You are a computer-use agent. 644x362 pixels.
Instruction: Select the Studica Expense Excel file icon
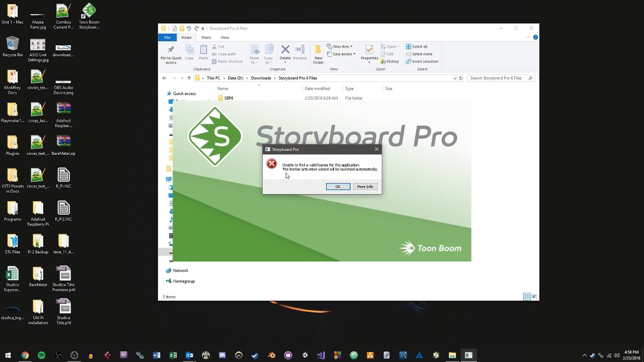(x=12, y=279)
